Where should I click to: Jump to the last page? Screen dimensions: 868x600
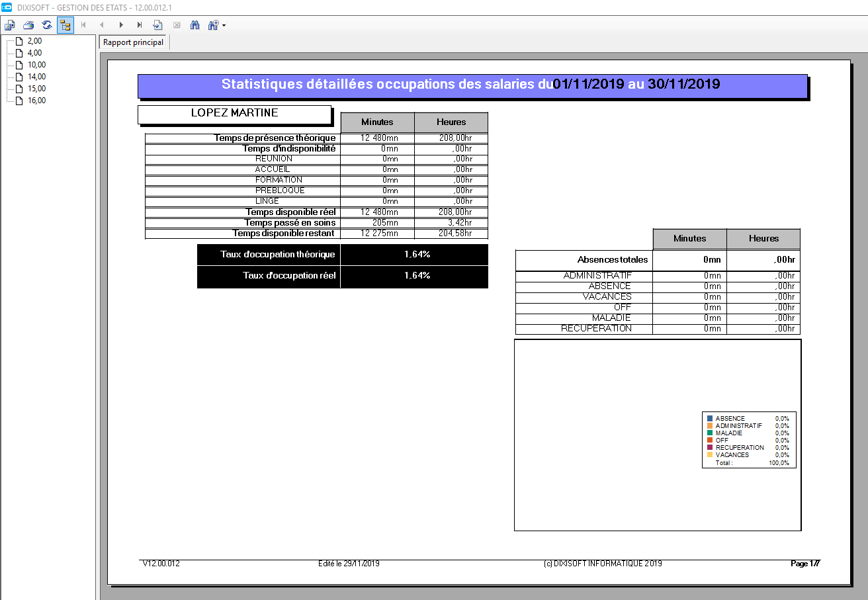click(140, 25)
